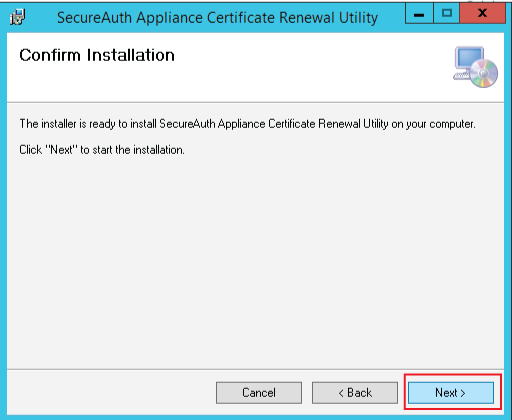Click the computer and CD setup graphic
This screenshot has height=420, width=512.
(476, 67)
